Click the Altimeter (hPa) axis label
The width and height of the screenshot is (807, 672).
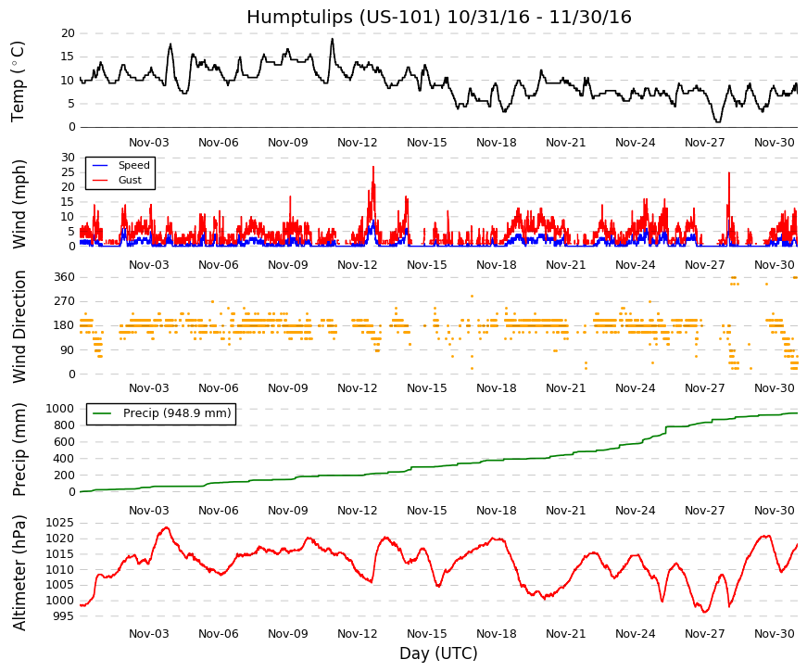(x=18, y=573)
